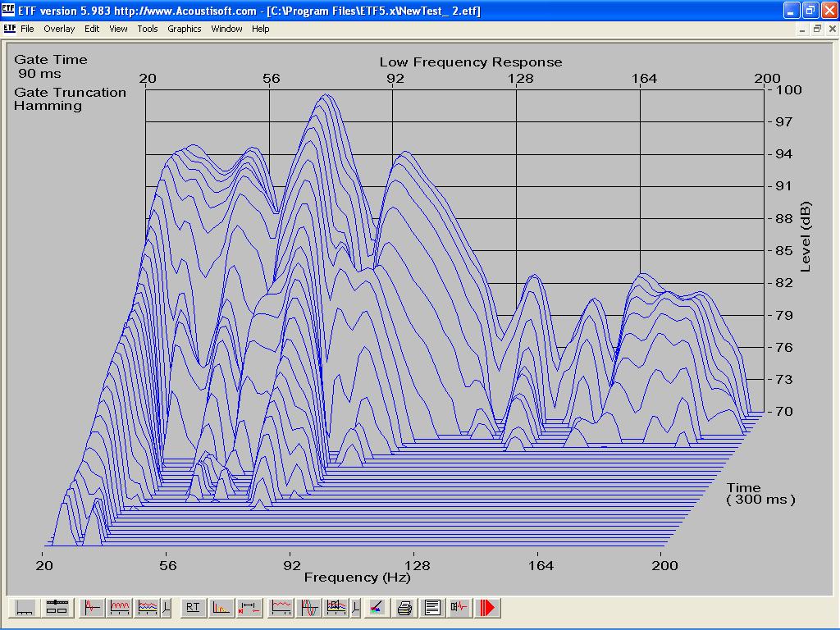Open the Overlay menu

(x=59, y=29)
